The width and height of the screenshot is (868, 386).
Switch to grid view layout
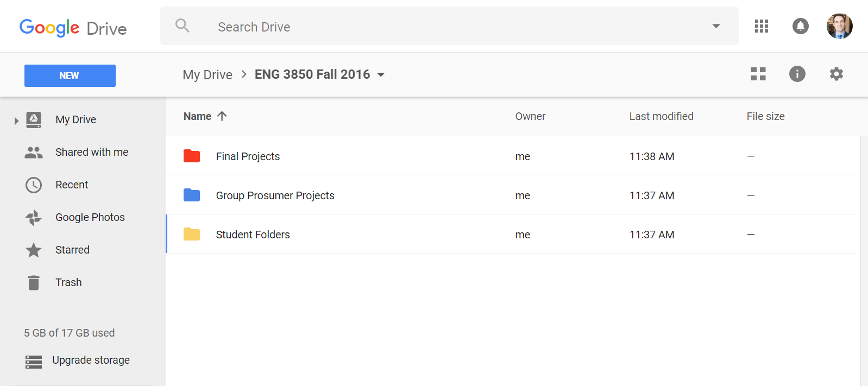tap(758, 74)
